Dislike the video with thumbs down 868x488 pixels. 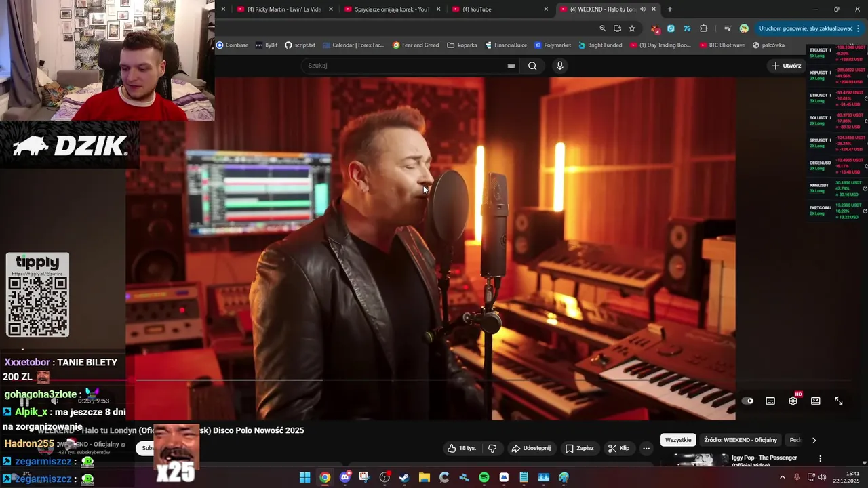[x=492, y=448]
